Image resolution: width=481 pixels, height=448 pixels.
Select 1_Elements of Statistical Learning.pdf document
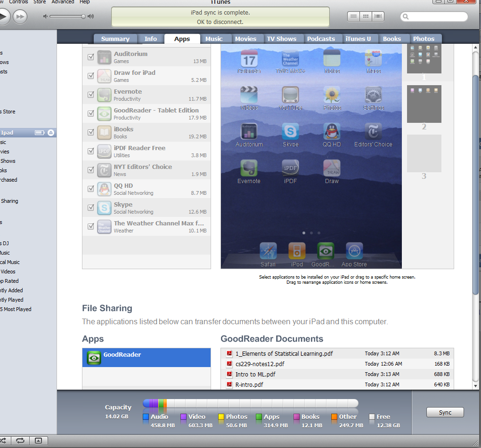[337, 353]
